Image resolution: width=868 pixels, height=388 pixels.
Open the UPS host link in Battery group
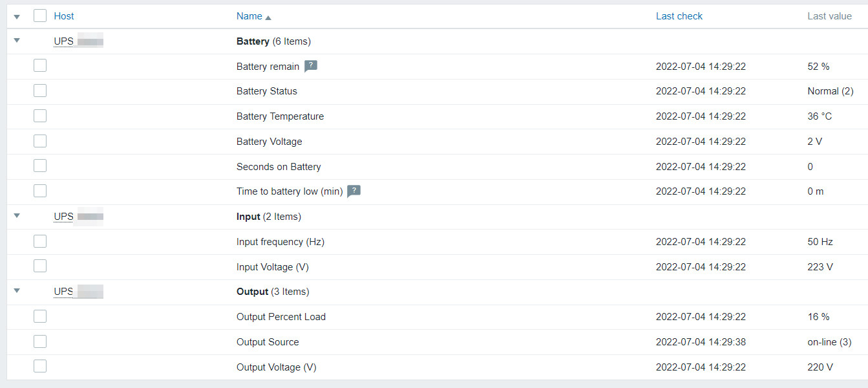[64, 41]
